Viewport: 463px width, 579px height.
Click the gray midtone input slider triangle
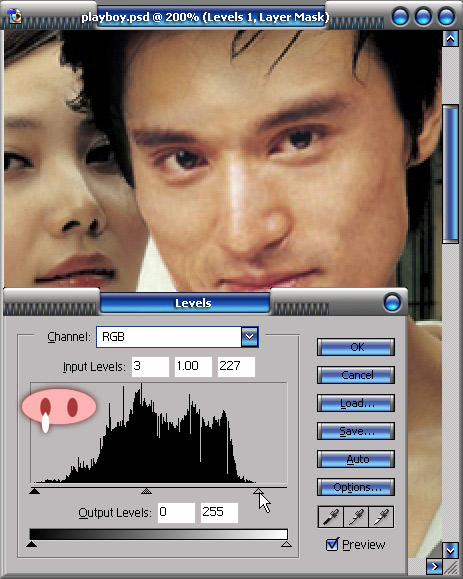147,491
